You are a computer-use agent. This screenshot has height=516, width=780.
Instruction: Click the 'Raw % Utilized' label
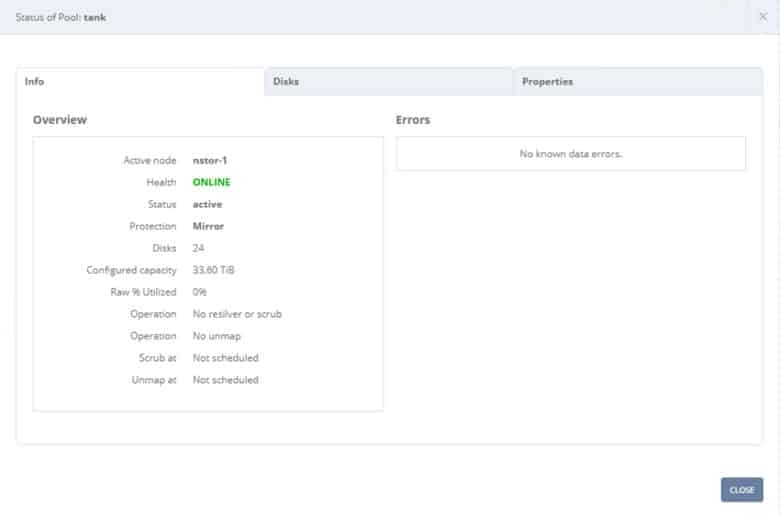click(x=143, y=292)
